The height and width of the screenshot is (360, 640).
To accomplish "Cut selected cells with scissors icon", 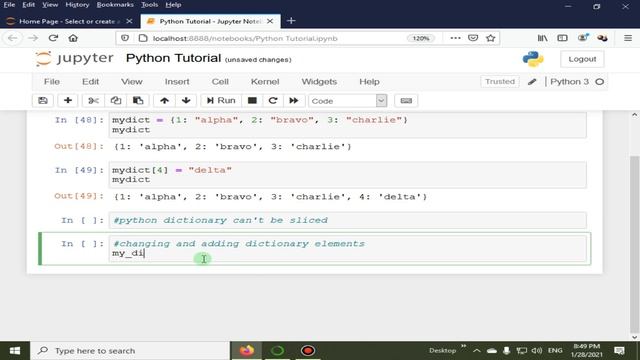I will [x=93, y=101].
